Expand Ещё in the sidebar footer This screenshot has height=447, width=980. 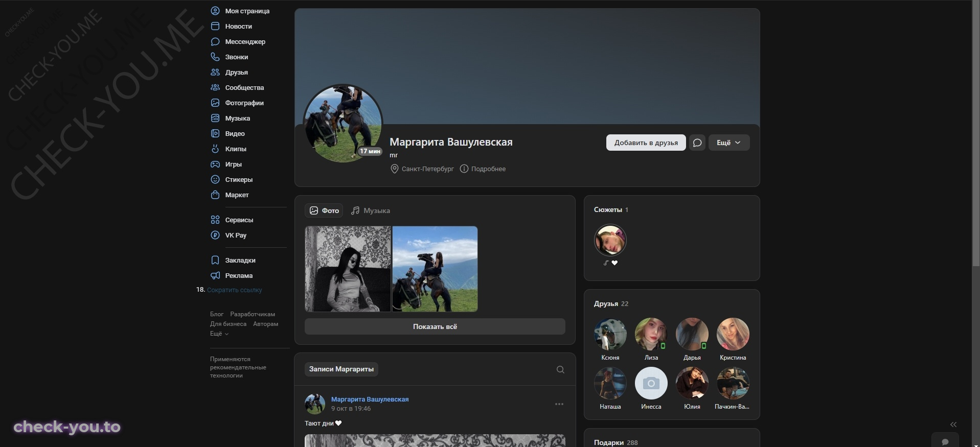point(219,334)
